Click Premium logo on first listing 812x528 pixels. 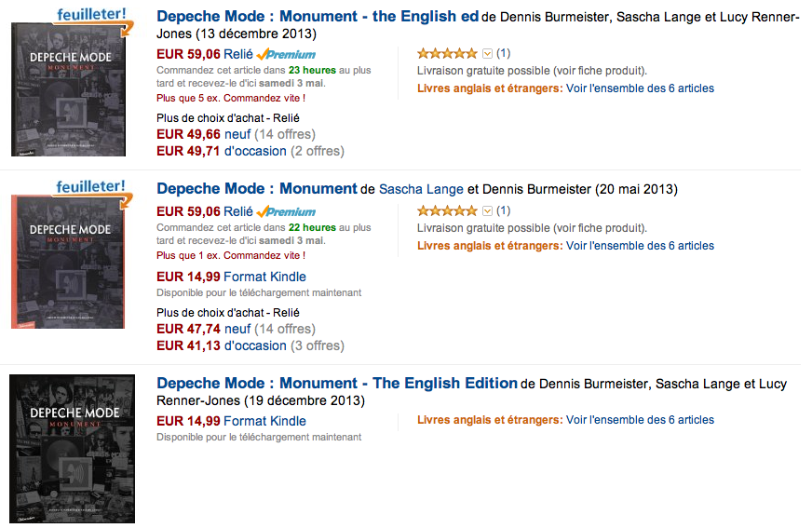(287, 54)
